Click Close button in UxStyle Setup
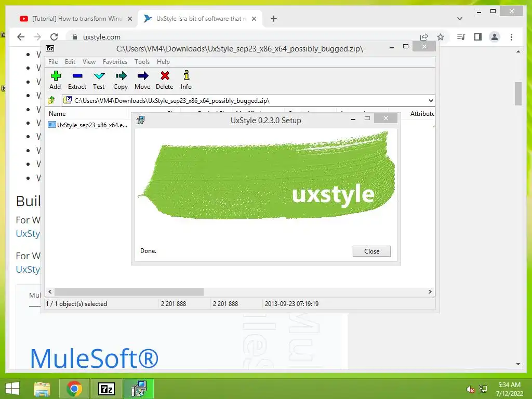 (371, 251)
